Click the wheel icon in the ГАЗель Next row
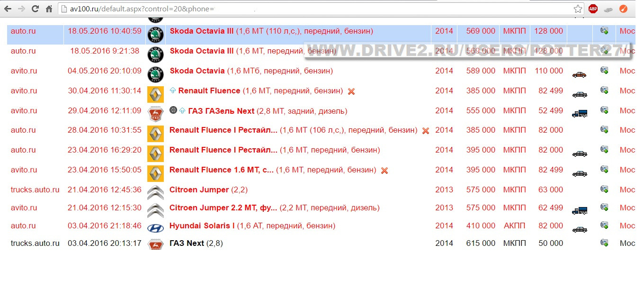Screen dimensions: 644x307 (x=173, y=110)
